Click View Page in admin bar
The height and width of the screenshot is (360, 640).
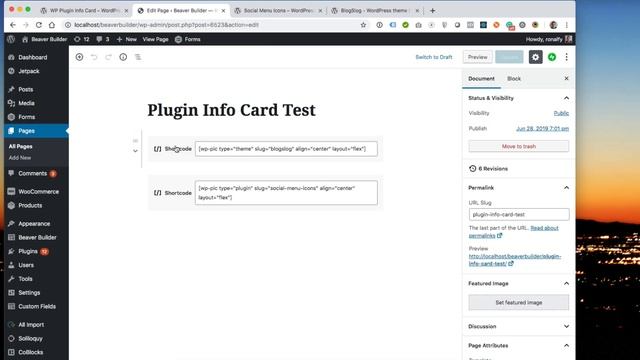tap(156, 39)
